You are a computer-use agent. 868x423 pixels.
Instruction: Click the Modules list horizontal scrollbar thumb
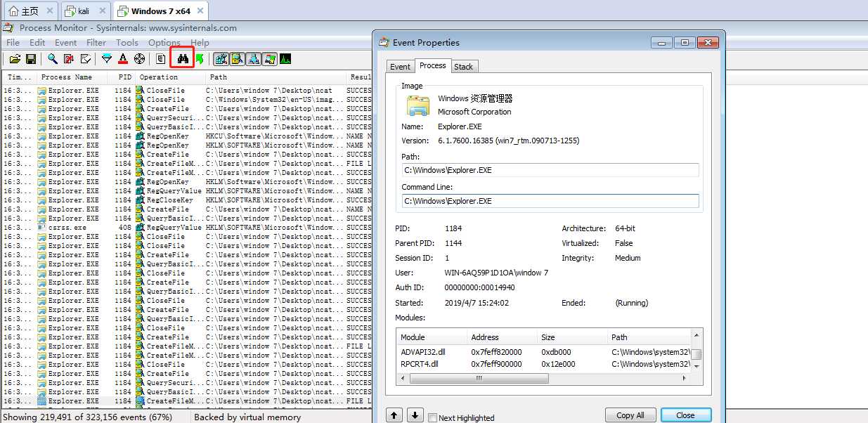click(x=479, y=378)
